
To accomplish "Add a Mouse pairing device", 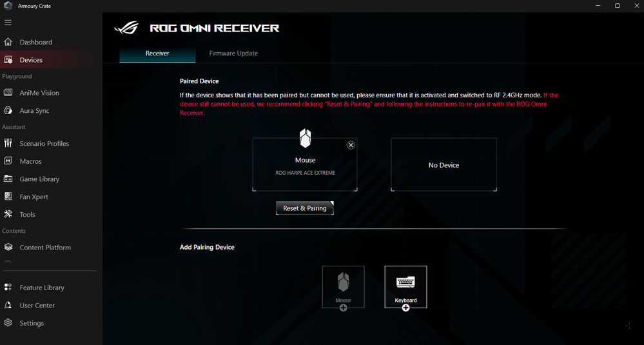I will pos(343,287).
